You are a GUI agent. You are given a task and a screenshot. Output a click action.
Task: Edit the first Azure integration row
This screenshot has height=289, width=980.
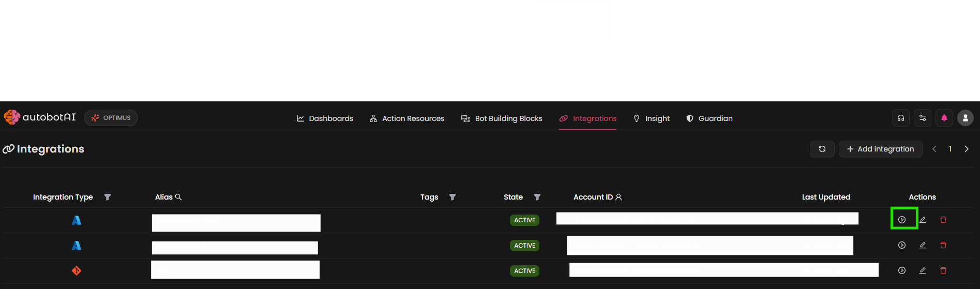922,220
